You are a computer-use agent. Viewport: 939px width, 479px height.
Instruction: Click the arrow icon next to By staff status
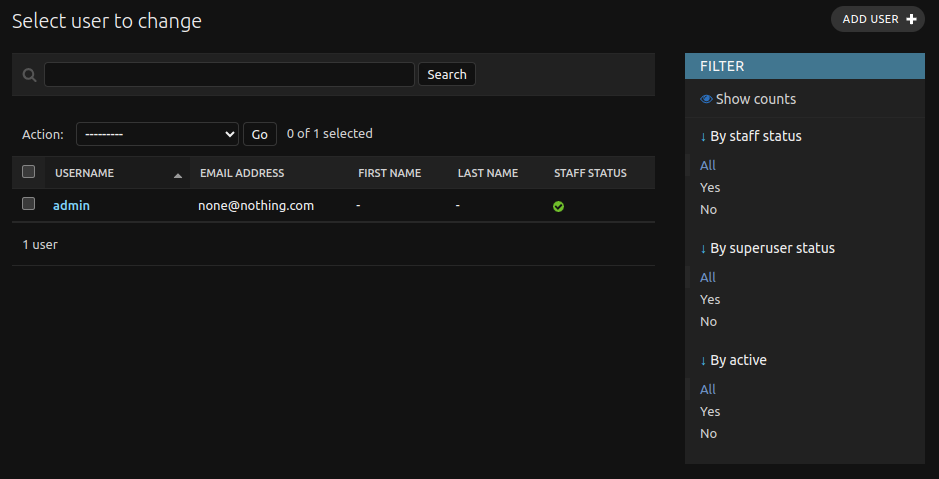click(703, 137)
